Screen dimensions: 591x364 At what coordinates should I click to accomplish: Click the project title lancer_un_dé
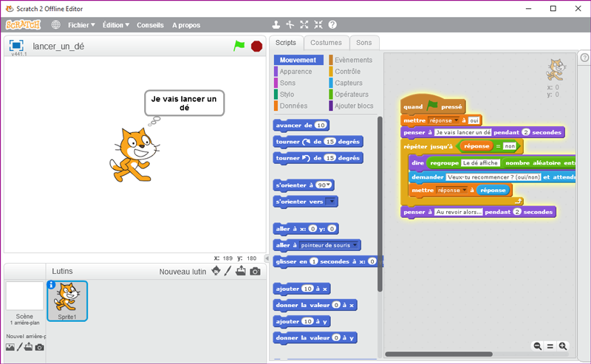58,47
